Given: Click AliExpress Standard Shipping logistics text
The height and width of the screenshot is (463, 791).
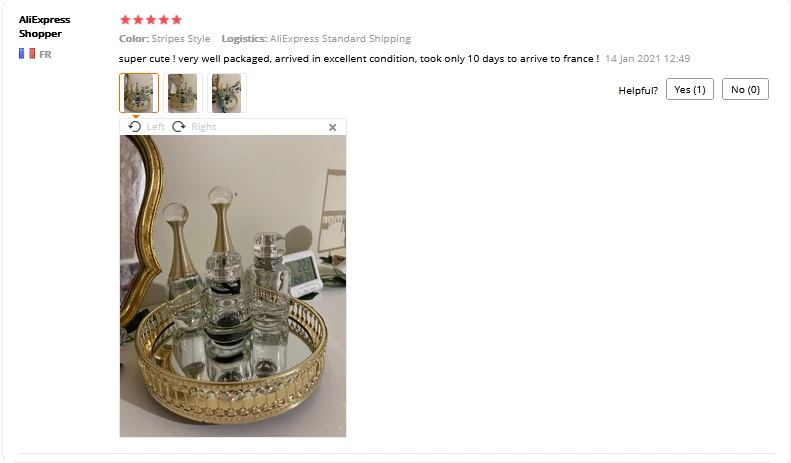Looking at the screenshot, I should point(340,39).
